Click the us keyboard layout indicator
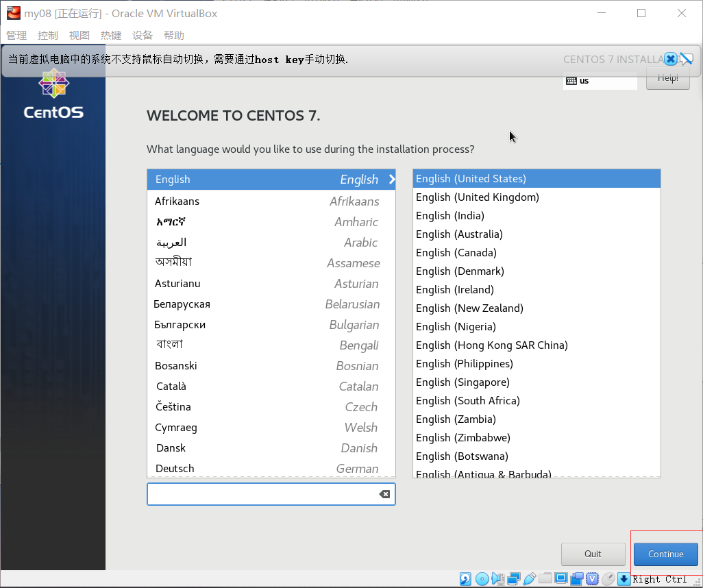This screenshot has height=588, width=703. pos(600,81)
